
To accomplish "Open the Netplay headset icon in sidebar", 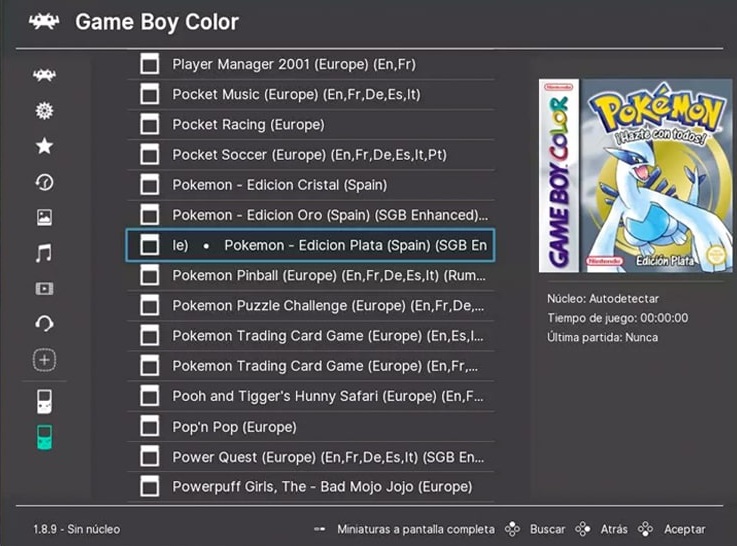I will (44, 324).
